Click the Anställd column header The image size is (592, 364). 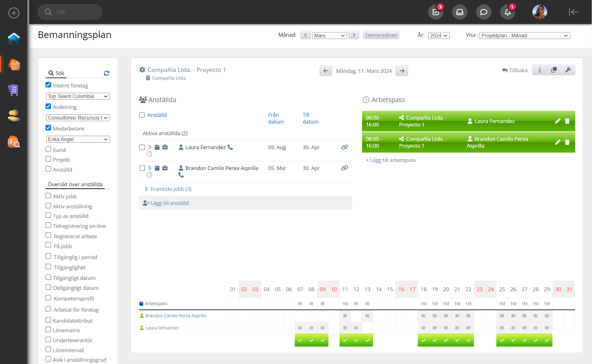[157, 115]
